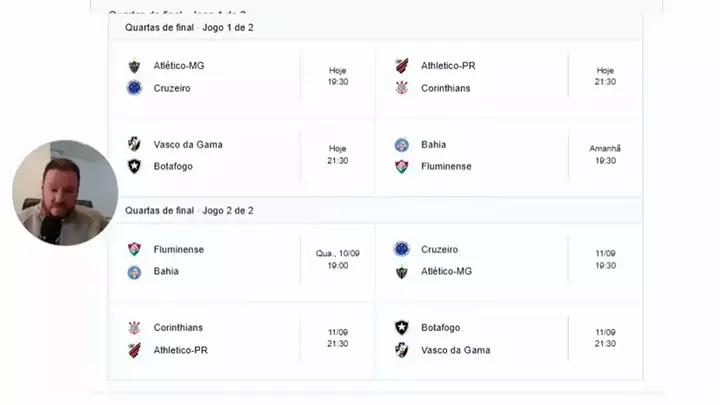Select the Corinthians crest in Jogo 2 section
720x405 pixels.
pos(134,328)
